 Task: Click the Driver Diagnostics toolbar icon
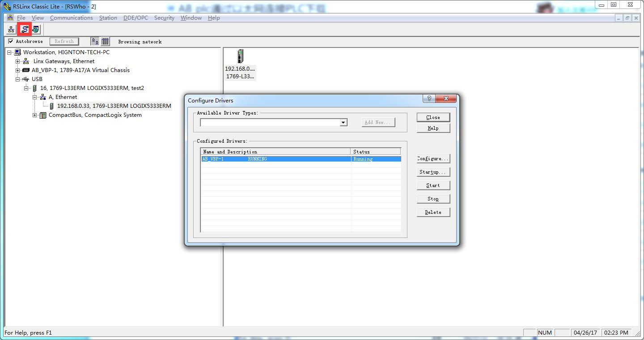(x=36, y=30)
